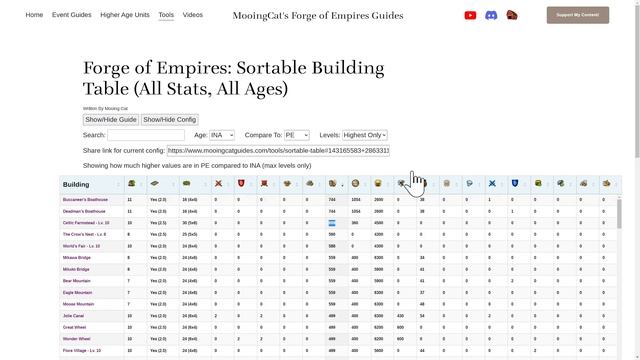Open The Crow's Nest - Lv. 8 link
Viewport: 640px width, 360px height.
[x=84, y=234]
